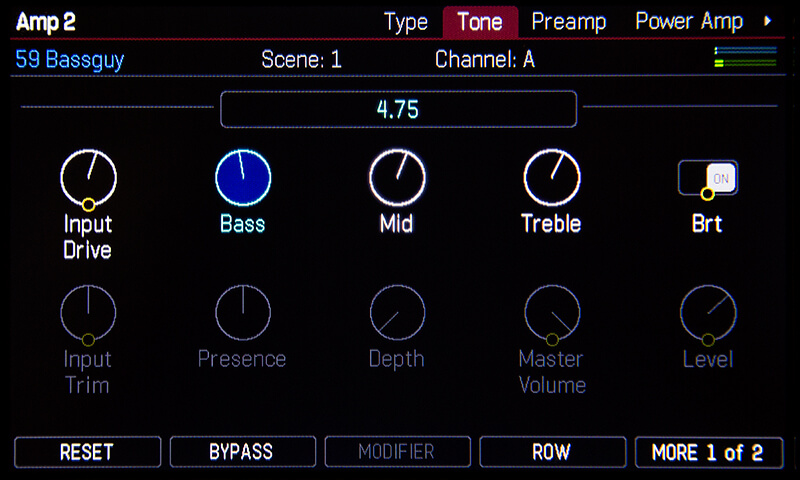Viewport: 800px width, 480px height.
Task: Select the Level knob
Action: pos(707,311)
